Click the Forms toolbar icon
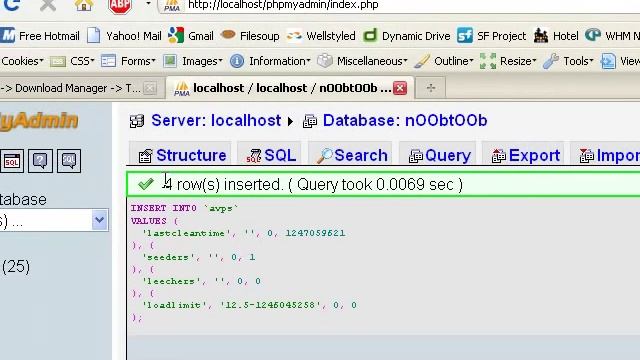The width and height of the screenshot is (640, 360). coord(108,61)
